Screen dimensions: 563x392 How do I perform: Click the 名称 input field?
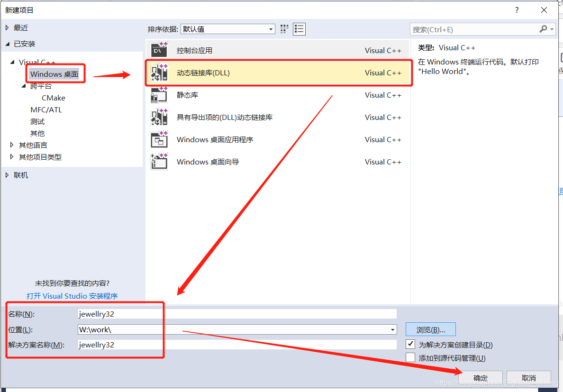pyautogui.click(x=237, y=314)
